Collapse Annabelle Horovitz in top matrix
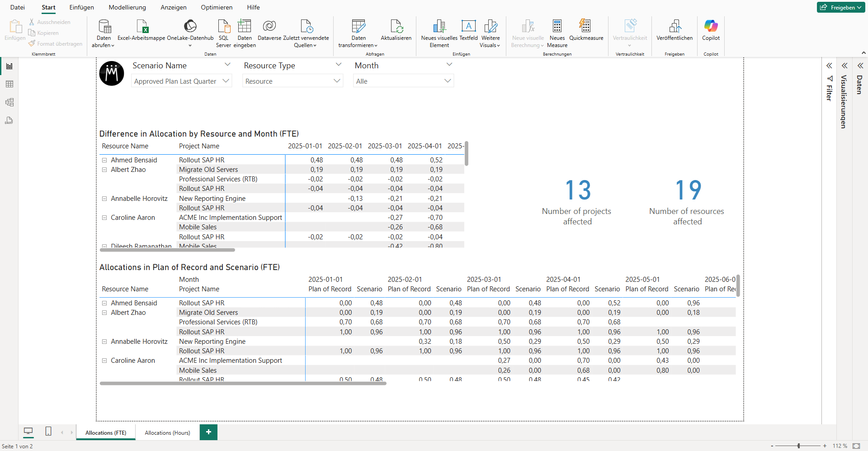The image size is (868, 451). coord(104,199)
